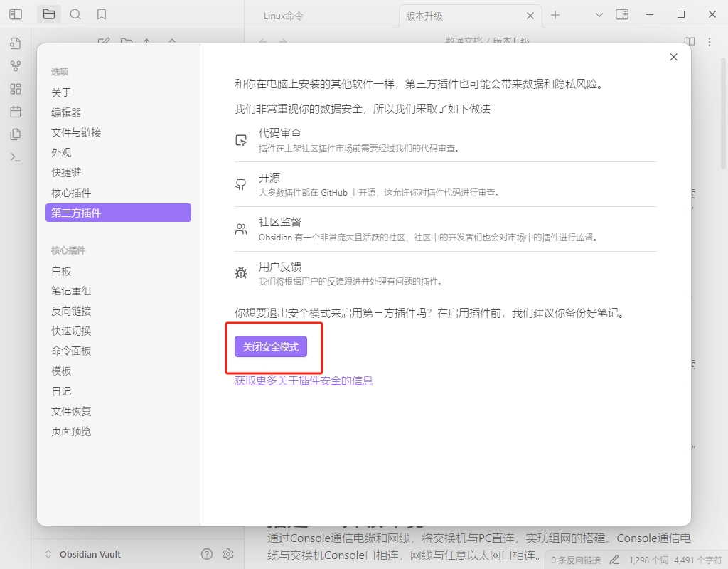
Task: Click the 0 条反向链接 status item
Action: 574,559
